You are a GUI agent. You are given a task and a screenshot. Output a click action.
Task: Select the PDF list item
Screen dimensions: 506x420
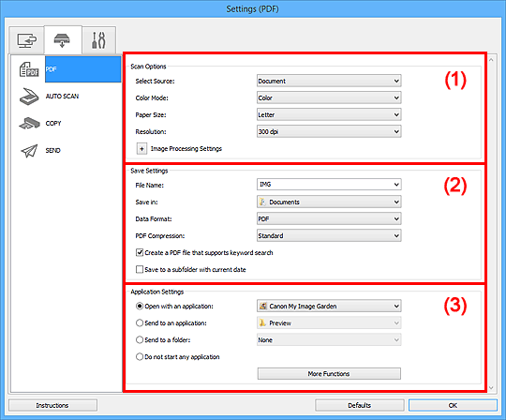83,69
